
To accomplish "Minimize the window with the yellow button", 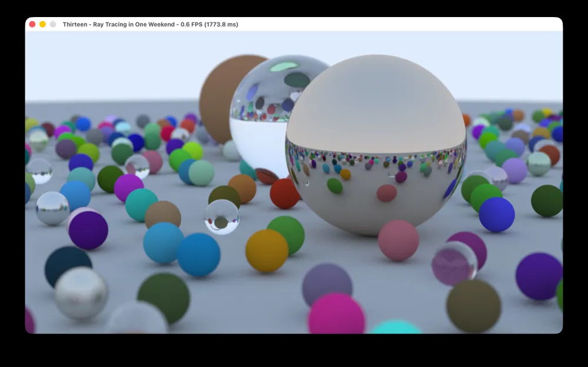I will point(42,24).
